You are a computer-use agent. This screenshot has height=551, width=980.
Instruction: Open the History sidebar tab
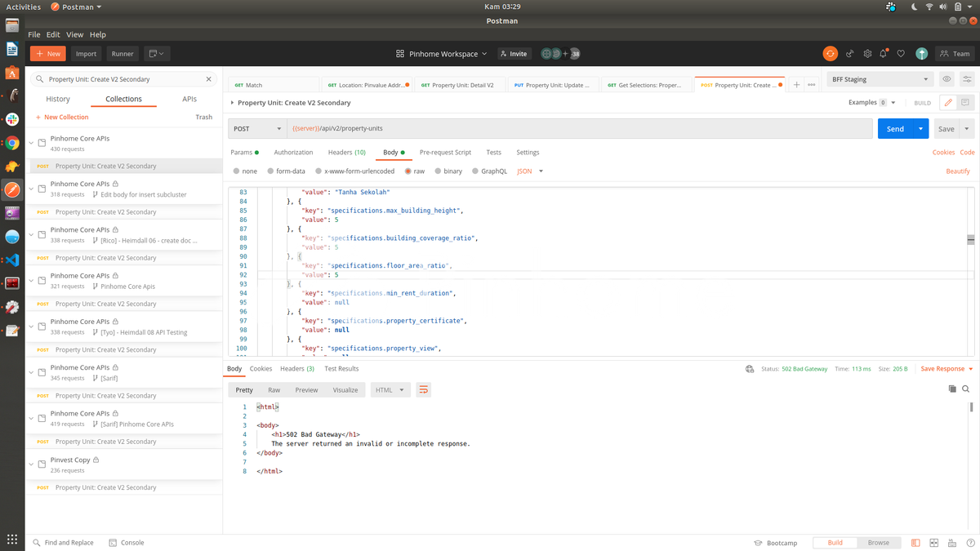click(58, 99)
